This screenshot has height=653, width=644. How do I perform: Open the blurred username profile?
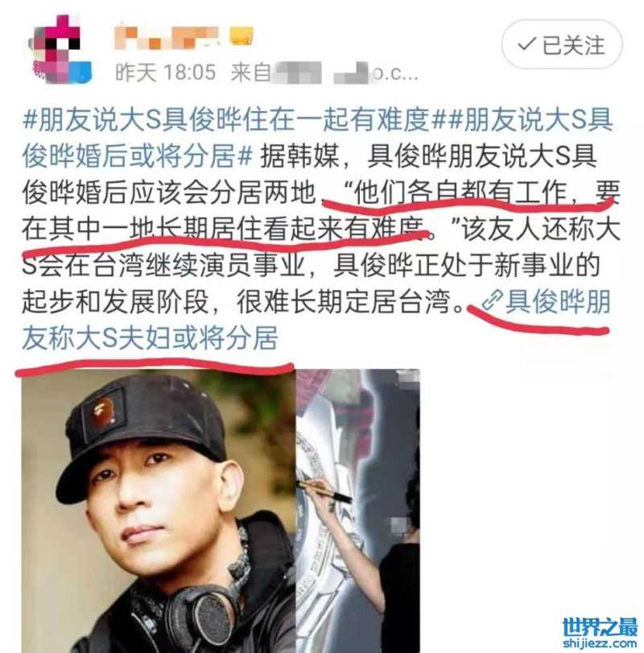point(167,37)
